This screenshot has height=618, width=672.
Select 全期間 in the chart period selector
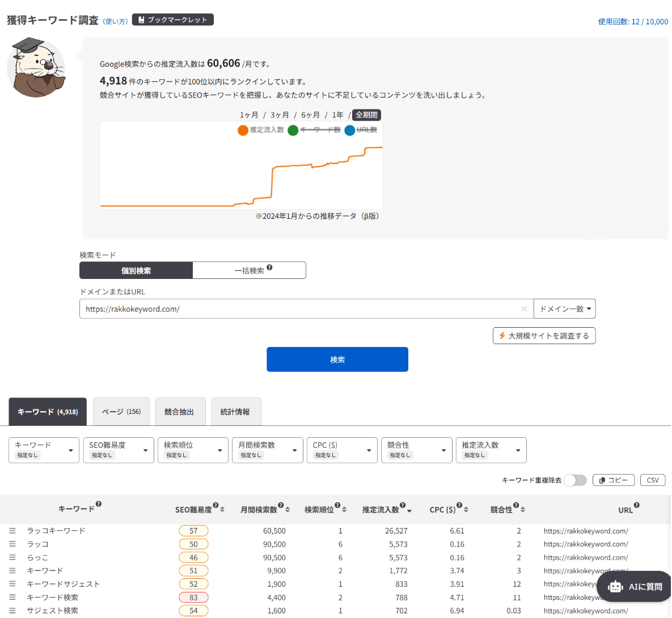(x=366, y=115)
